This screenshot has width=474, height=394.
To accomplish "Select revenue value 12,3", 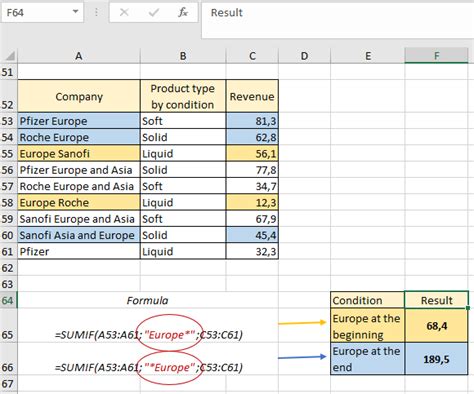I will [252, 203].
